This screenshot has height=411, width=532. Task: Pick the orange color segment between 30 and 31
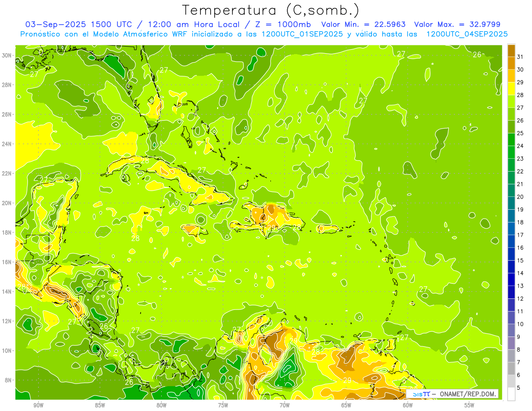tap(511, 63)
